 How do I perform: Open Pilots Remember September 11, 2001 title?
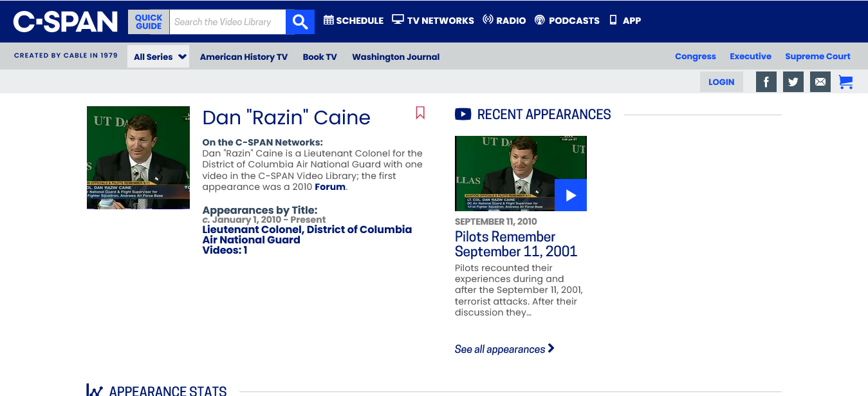tap(516, 244)
